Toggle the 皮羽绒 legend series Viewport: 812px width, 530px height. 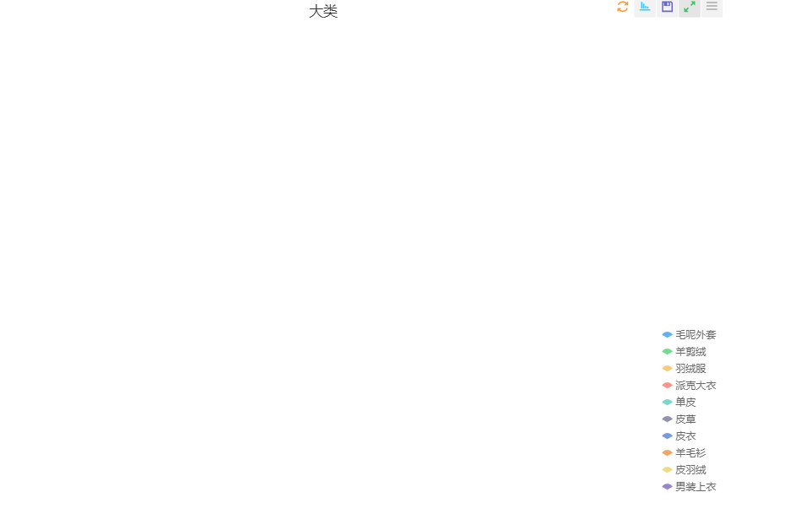click(684, 470)
